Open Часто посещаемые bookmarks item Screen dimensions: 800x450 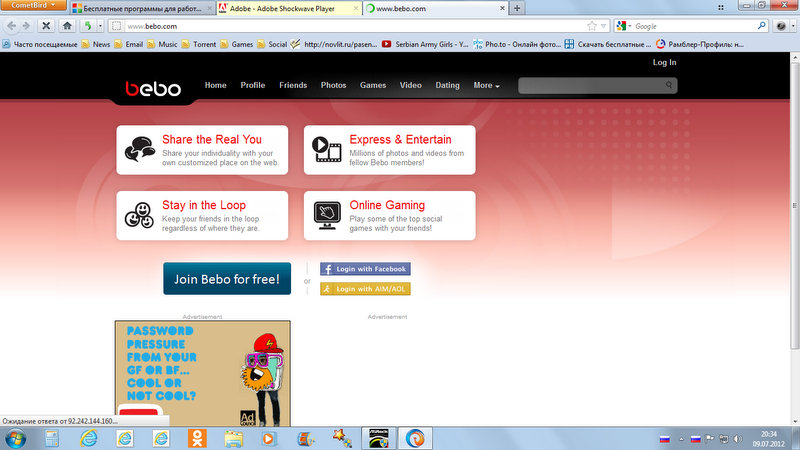(40, 44)
